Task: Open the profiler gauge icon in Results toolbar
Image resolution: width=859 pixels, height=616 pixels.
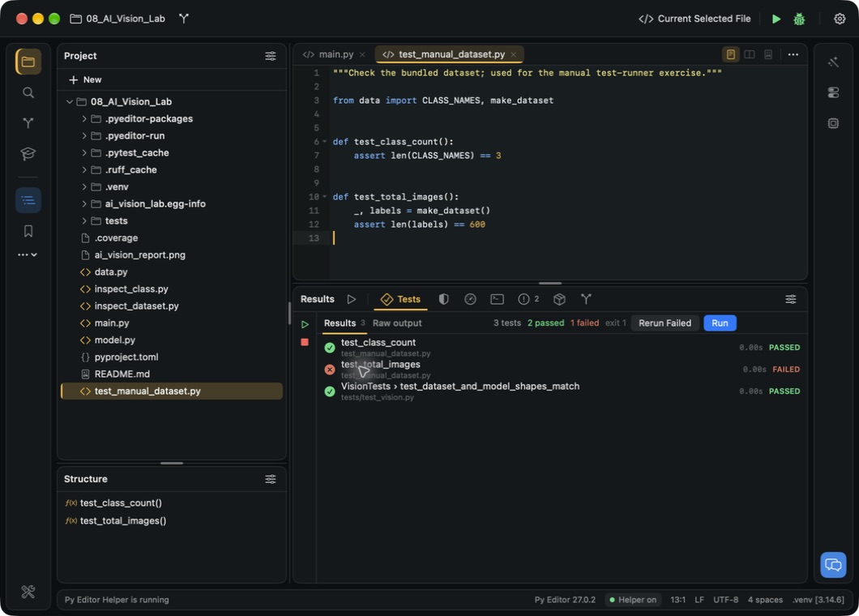Action: [470, 299]
